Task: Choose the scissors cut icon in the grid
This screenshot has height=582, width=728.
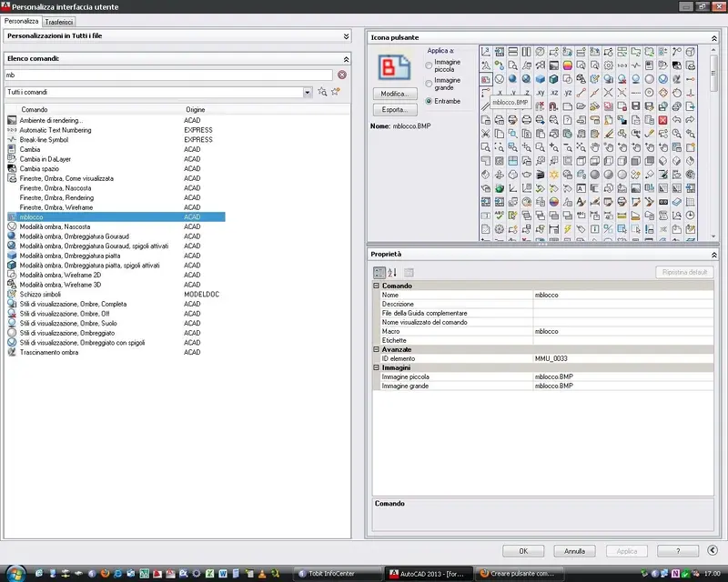Action: point(486,134)
